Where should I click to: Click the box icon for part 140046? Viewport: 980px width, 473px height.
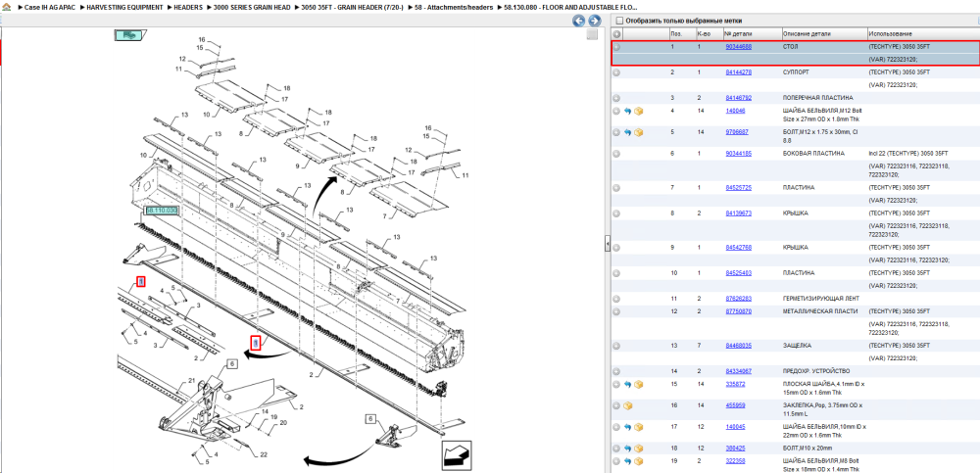(x=638, y=112)
